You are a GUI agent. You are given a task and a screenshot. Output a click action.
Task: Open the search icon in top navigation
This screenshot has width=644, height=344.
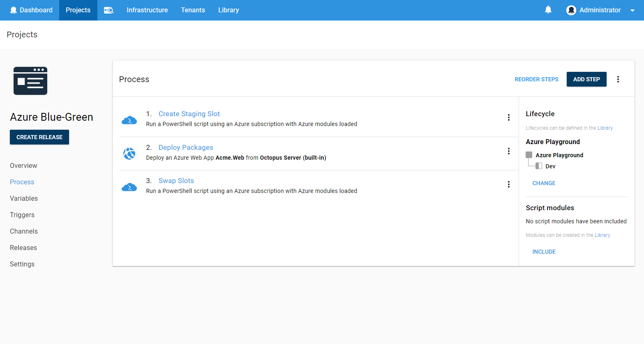coord(108,10)
